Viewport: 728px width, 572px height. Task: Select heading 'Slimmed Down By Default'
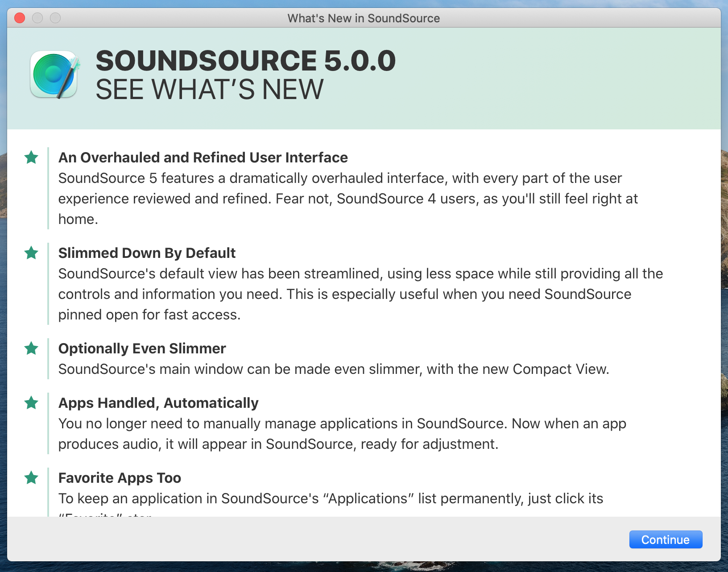tap(147, 253)
